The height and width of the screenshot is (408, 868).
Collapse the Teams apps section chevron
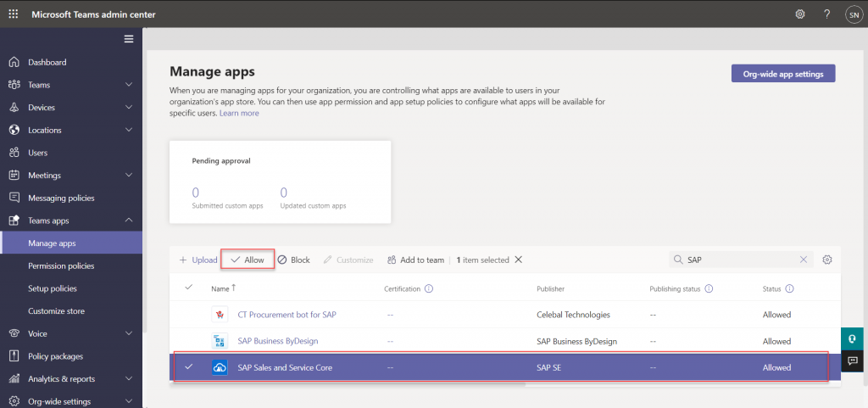[x=129, y=221]
